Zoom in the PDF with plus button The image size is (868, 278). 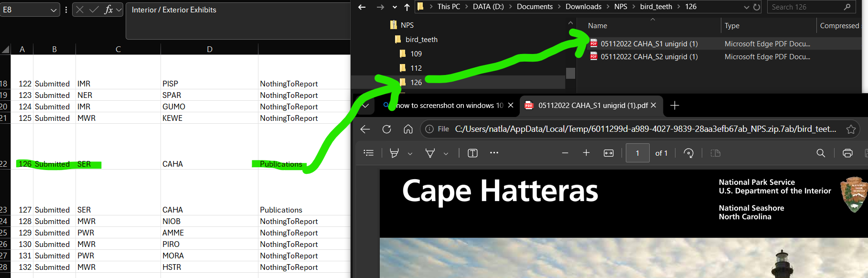(x=586, y=153)
